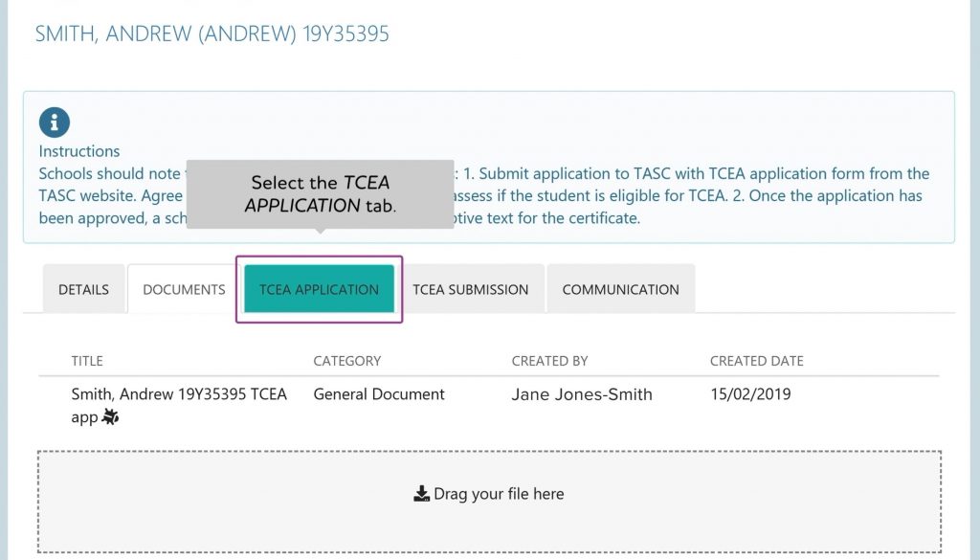
Task: Sort documents by the TITLE column header
Action: pyautogui.click(x=87, y=361)
